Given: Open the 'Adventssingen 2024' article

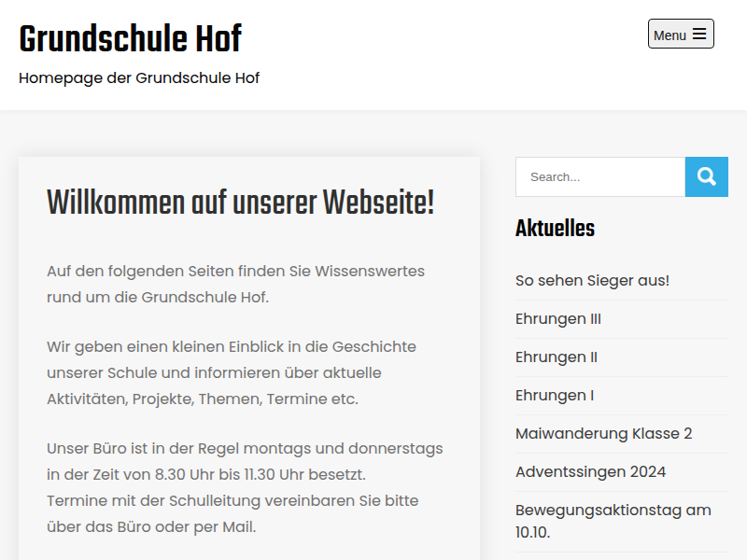Looking at the screenshot, I should point(590,471).
